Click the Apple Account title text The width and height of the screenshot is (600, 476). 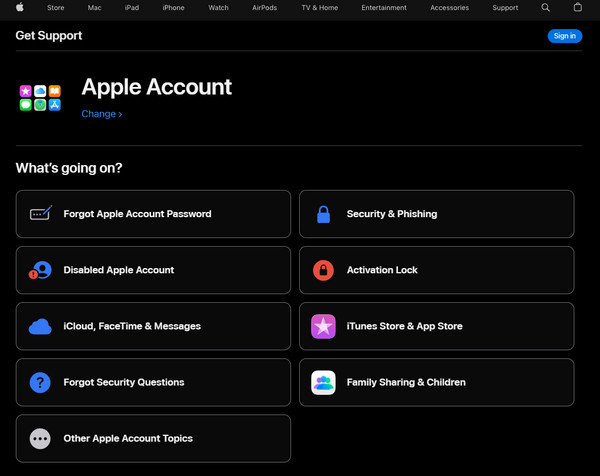pos(157,87)
